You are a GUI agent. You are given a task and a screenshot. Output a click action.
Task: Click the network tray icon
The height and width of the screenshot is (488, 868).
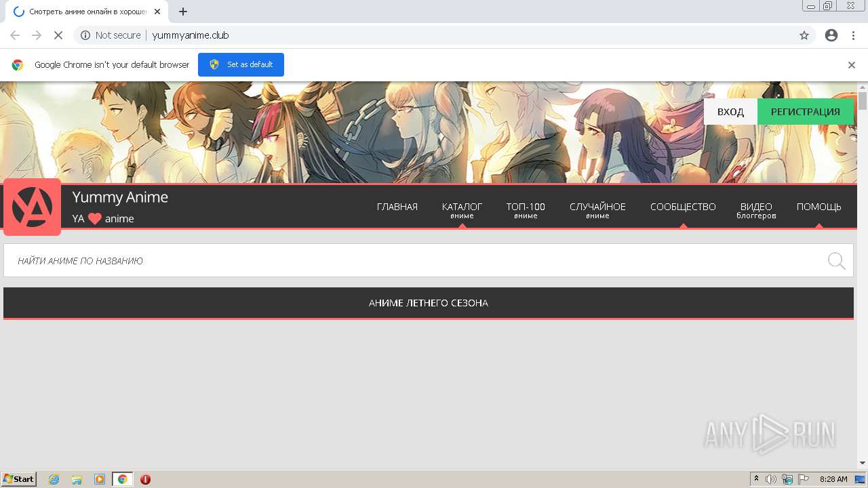787,479
